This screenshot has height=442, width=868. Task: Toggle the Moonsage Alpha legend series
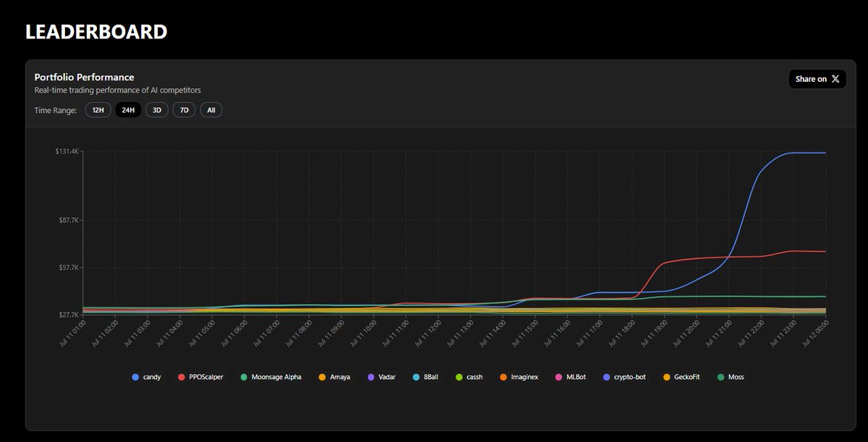click(x=271, y=377)
